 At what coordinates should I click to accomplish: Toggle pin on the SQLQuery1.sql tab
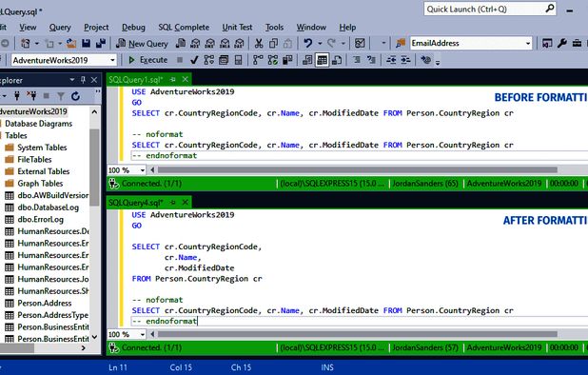click(173, 80)
